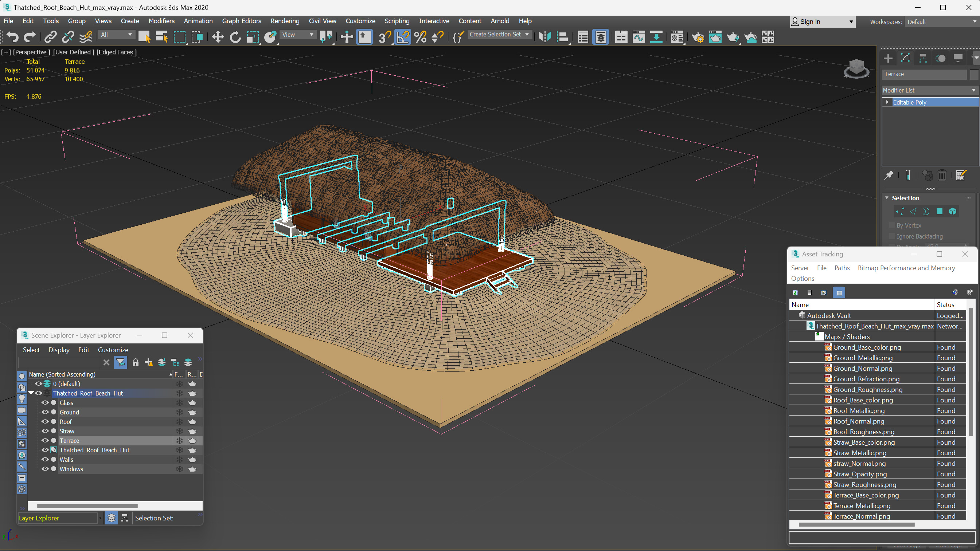Toggle the Angle Snap icon
The image size is (980, 551).
click(402, 37)
